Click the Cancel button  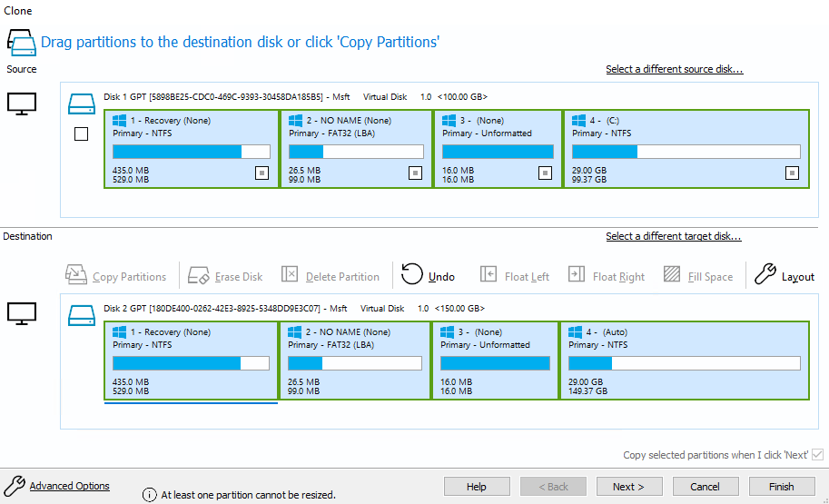click(x=704, y=487)
